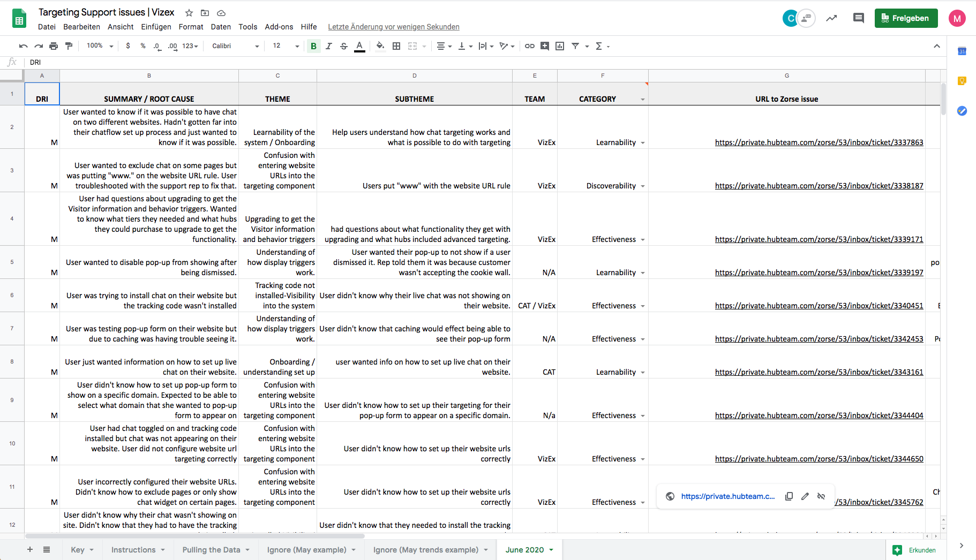Click the Create a filter icon
This screenshot has height=560, width=976.
point(575,46)
